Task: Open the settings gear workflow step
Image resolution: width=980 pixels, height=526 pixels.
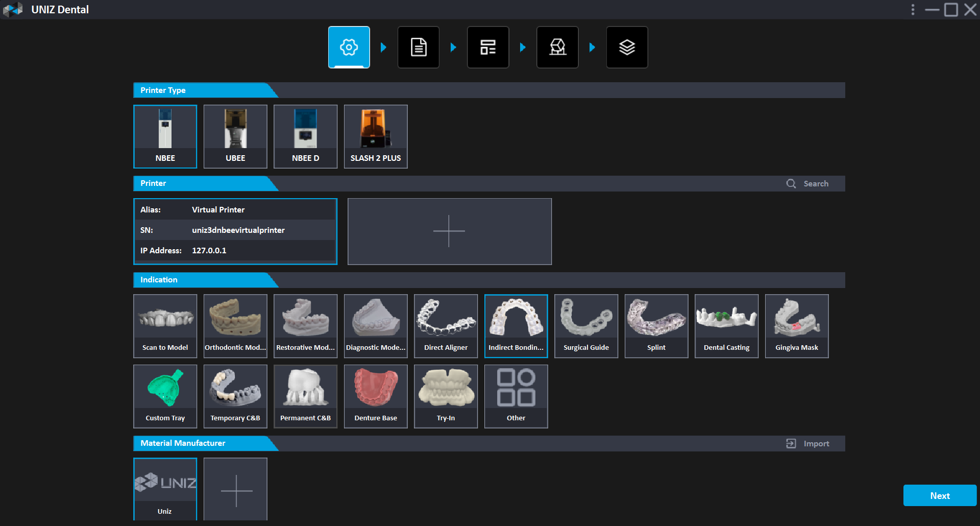Action: coord(349,47)
